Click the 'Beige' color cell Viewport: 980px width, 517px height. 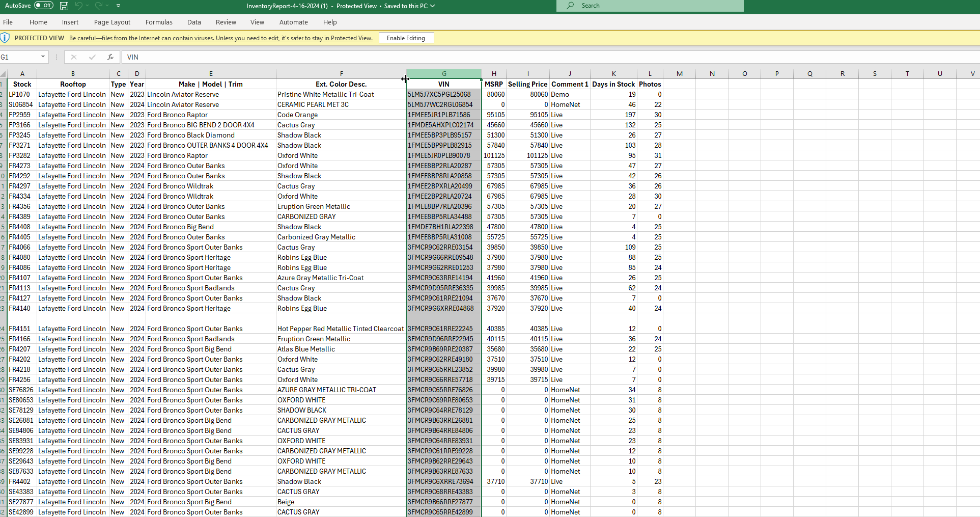click(341, 502)
